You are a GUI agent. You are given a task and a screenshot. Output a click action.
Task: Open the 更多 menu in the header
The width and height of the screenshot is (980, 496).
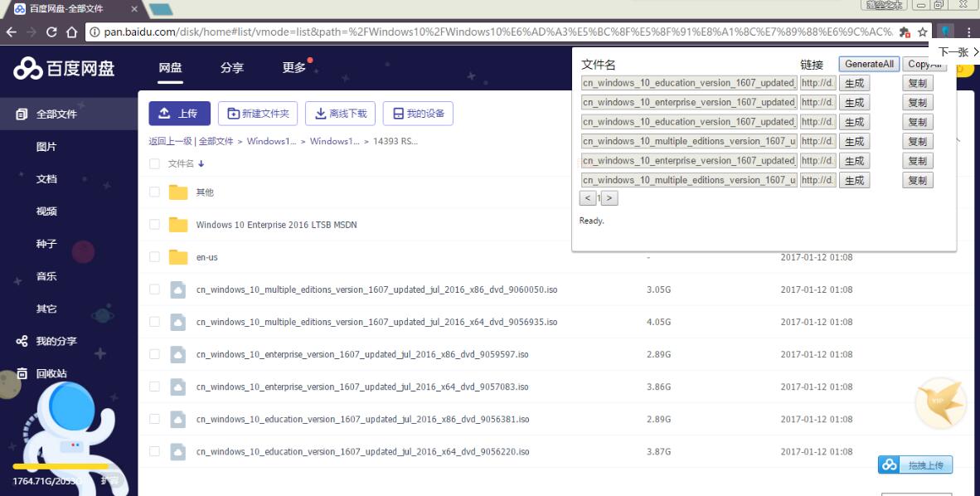point(294,67)
